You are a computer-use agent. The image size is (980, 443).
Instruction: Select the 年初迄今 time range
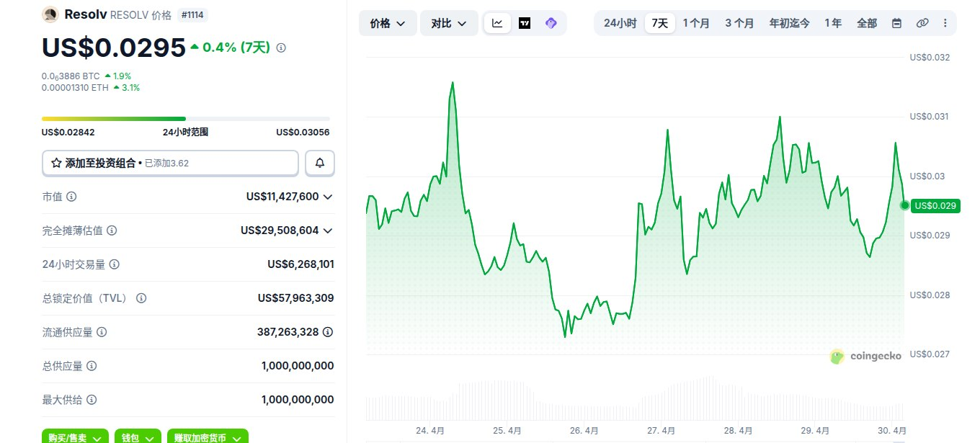point(789,23)
